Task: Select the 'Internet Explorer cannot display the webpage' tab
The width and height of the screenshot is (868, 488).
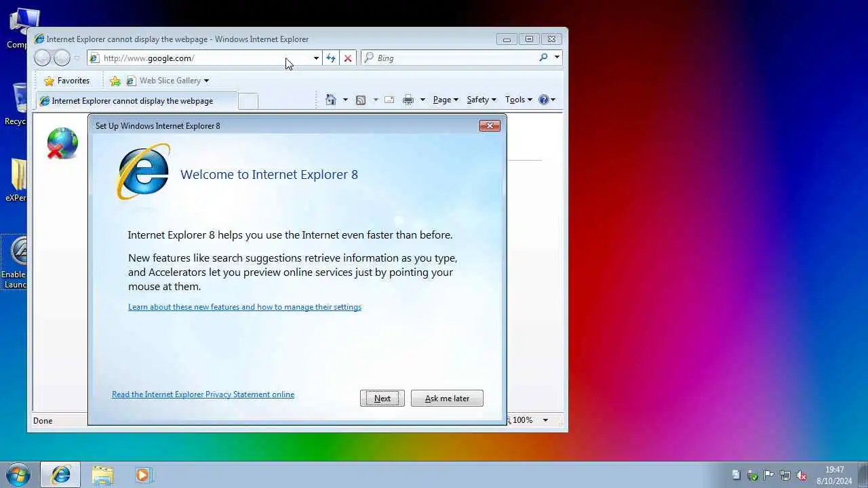Action: tap(136, 101)
